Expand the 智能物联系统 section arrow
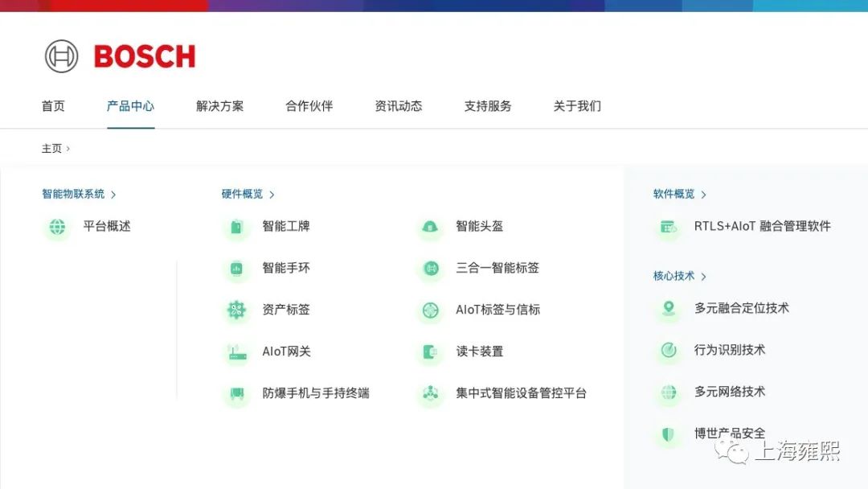Image resolution: width=868 pixels, height=489 pixels. click(113, 195)
